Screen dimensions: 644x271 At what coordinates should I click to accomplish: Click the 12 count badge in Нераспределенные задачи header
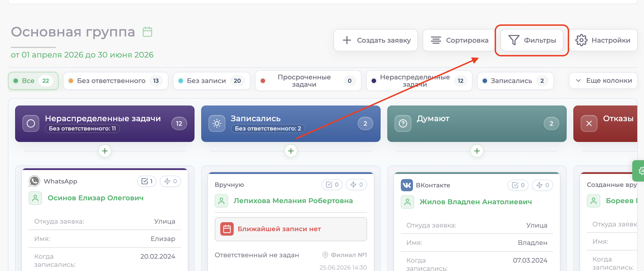(179, 123)
